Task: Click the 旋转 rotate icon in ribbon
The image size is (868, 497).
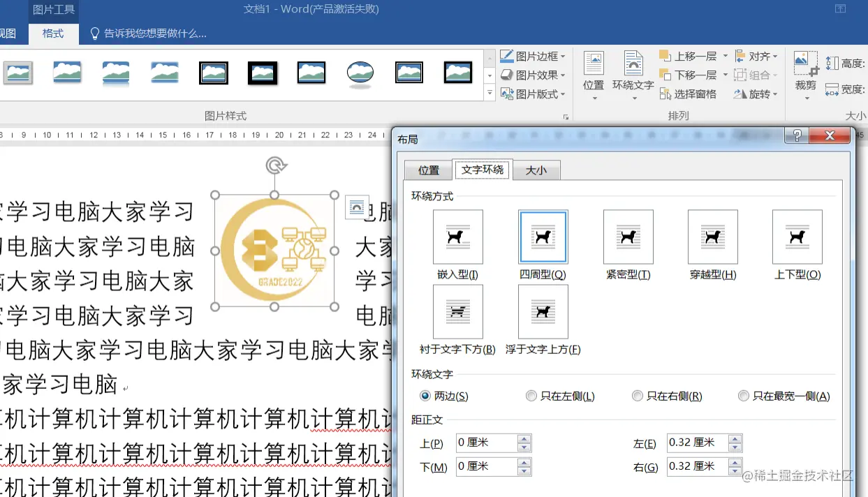Action: tap(741, 94)
